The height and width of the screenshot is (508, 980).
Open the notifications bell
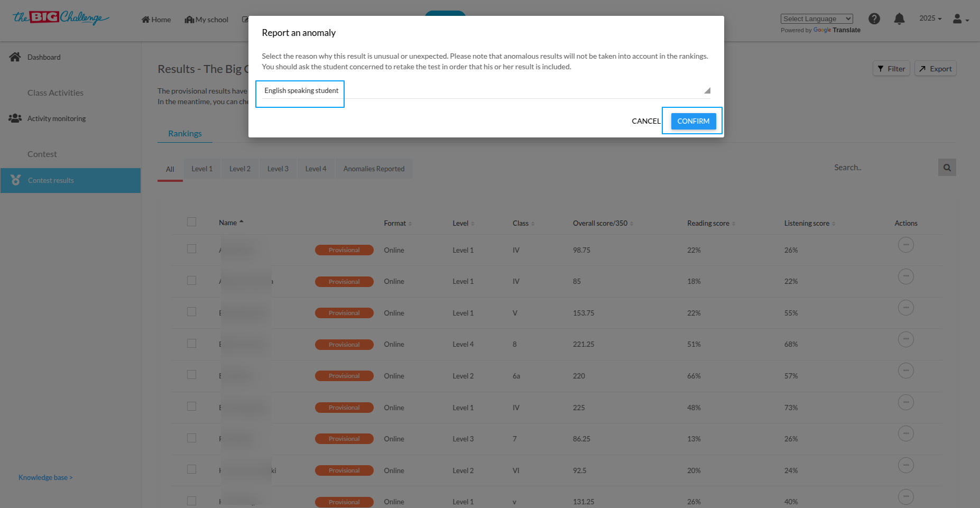coord(899,19)
